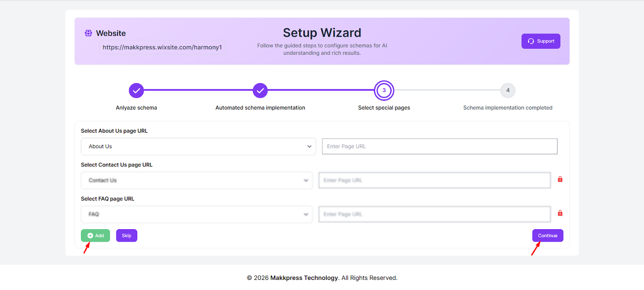This screenshot has width=644, height=290.
Task: Select step 3 circle in wizard progress
Action: pos(384,90)
